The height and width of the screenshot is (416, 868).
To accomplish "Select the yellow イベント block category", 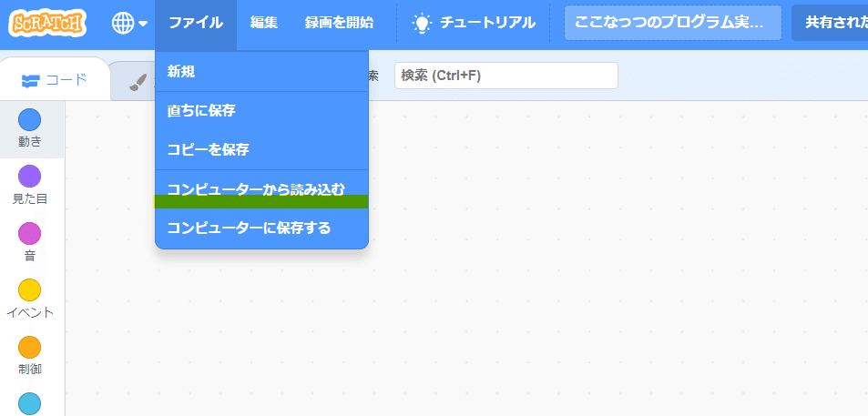I will pos(29,299).
